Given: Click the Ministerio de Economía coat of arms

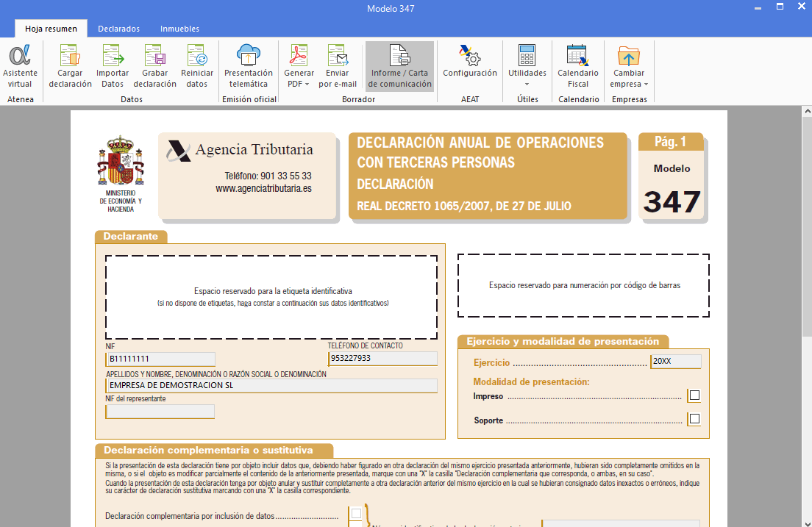Looking at the screenshot, I should (x=121, y=160).
